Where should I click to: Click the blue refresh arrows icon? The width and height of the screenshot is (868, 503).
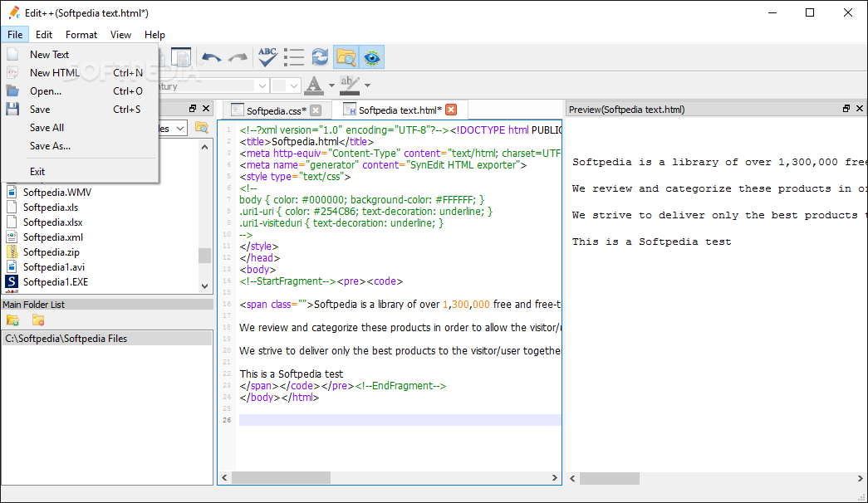tap(320, 57)
